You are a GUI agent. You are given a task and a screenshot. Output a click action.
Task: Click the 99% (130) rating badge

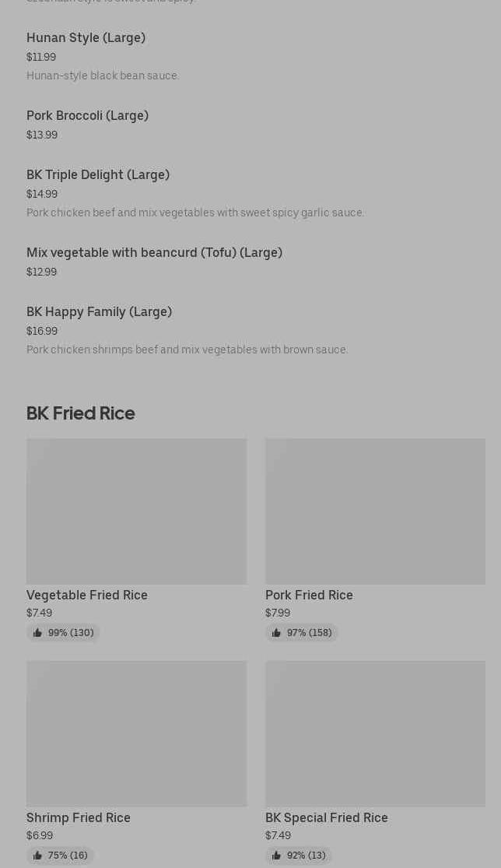click(x=63, y=633)
